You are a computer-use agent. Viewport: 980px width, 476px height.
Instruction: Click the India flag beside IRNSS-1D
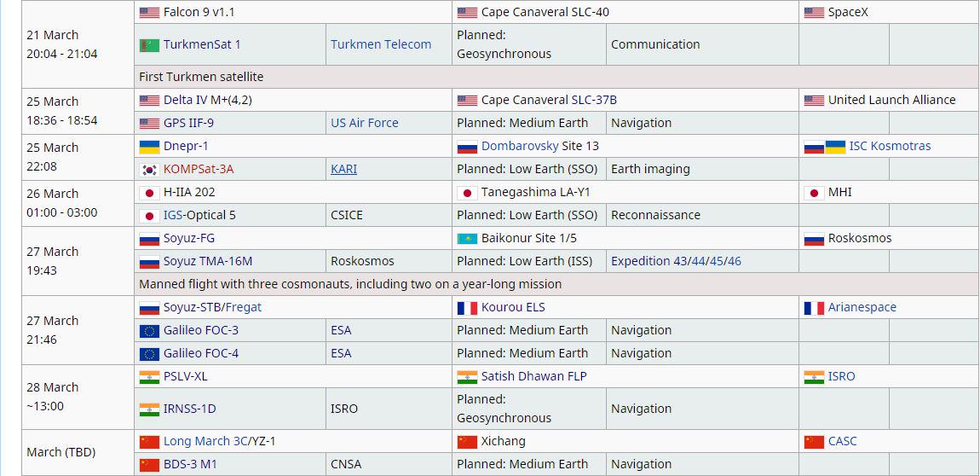coord(149,409)
